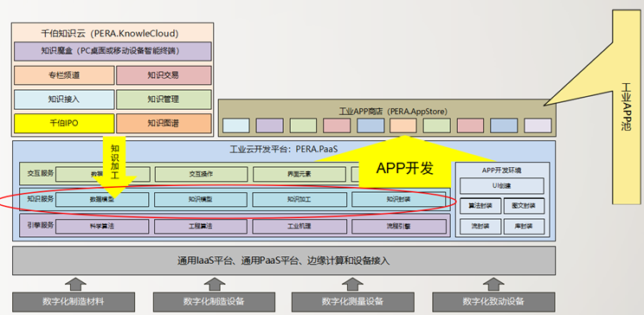The height and width of the screenshot is (315, 644).
Task: Click the 工业云开发平台：PERA.PaaS heading
Action: coord(283,149)
